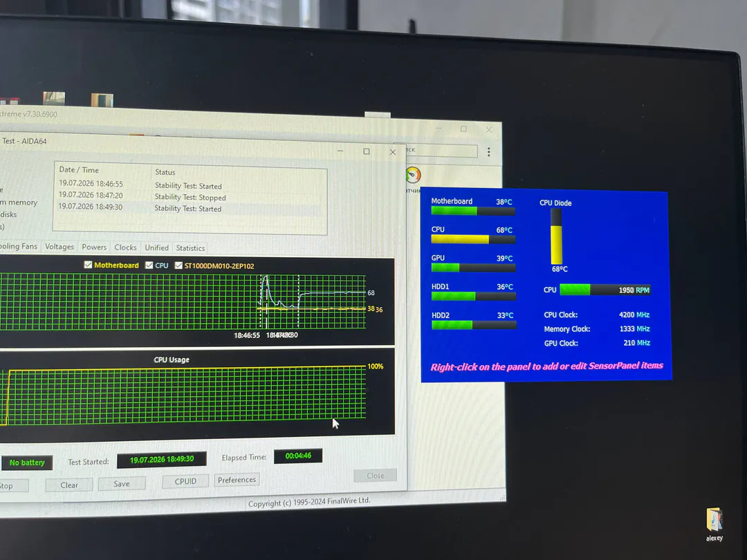Open Preferences in stability test

(237, 480)
